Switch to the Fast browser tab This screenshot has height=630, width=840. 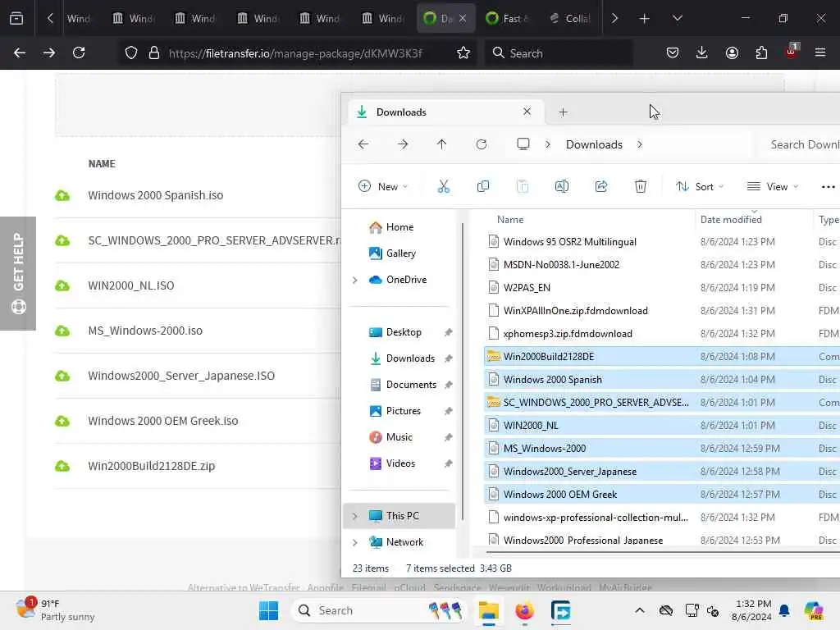pyautogui.click(x=507, y=18)
